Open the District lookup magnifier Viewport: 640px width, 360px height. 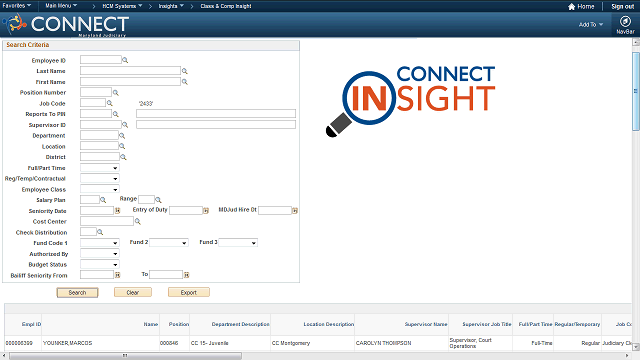pos(123,157)
